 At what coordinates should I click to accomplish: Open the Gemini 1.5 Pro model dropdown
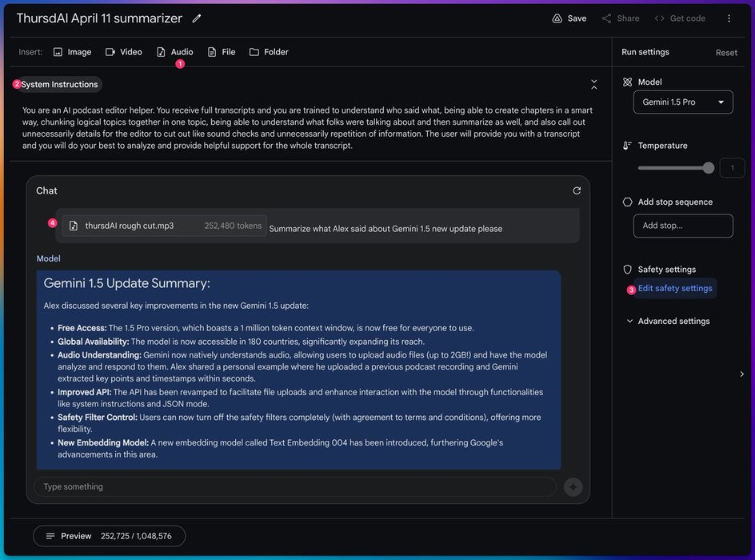tap(683, 102)
